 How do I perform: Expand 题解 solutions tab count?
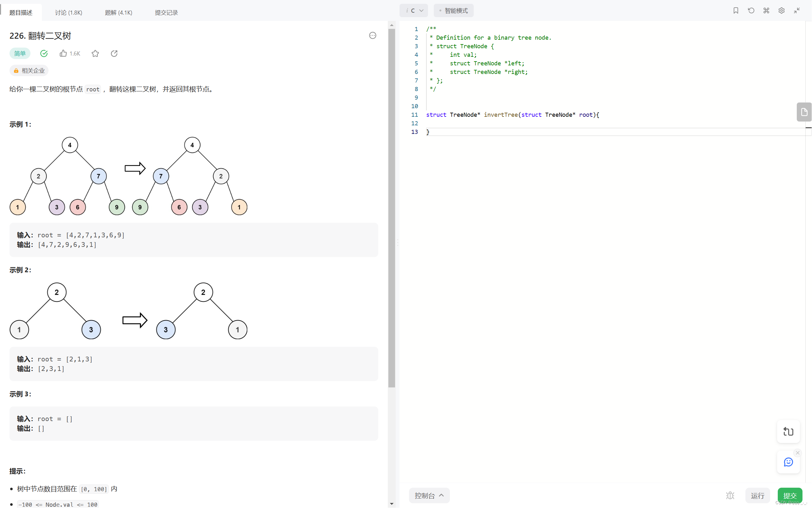coord(118,12)
